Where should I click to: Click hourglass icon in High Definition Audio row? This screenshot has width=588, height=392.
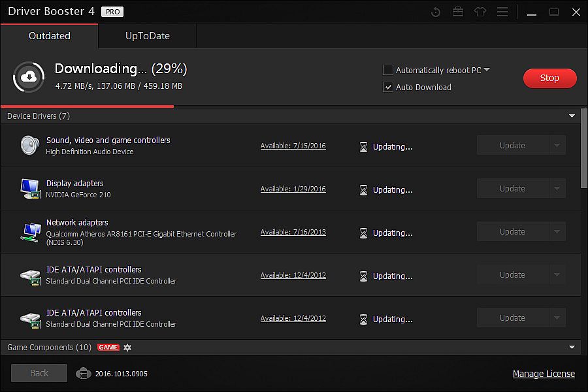click(363, 146)
